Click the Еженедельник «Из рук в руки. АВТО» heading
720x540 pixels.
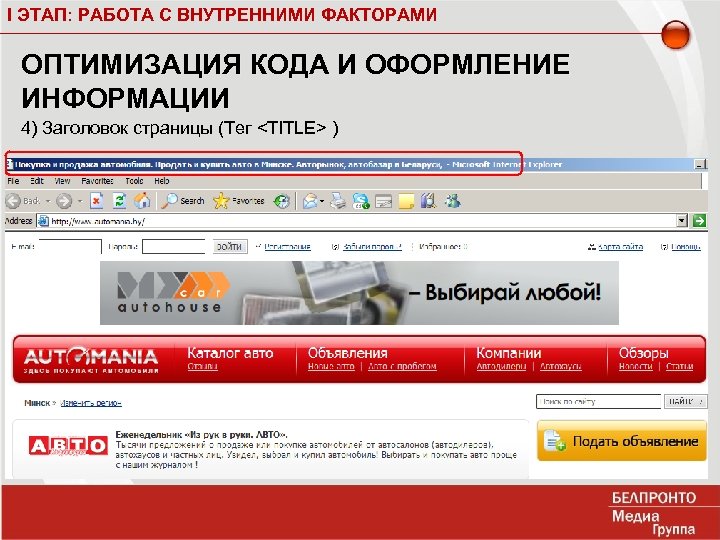(x=202, y=434)
